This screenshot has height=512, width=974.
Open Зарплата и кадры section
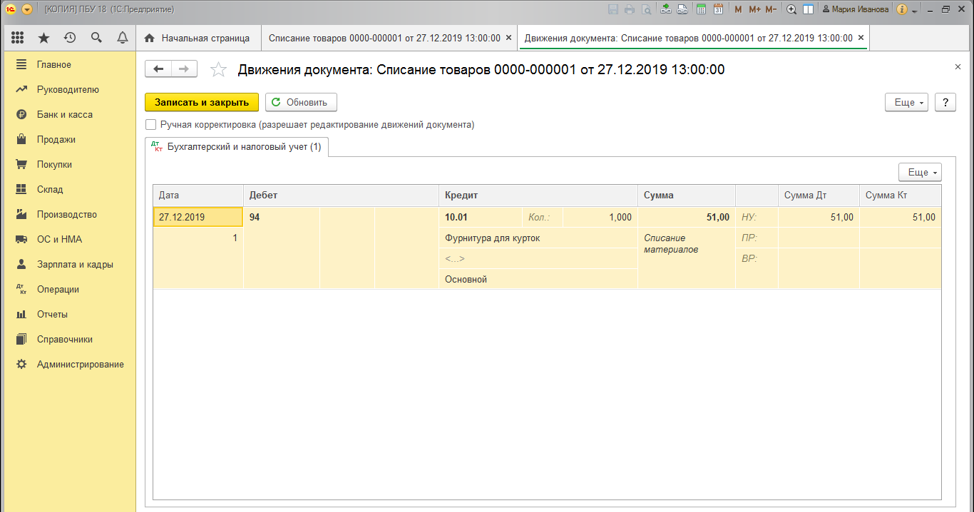click(75, 265)
